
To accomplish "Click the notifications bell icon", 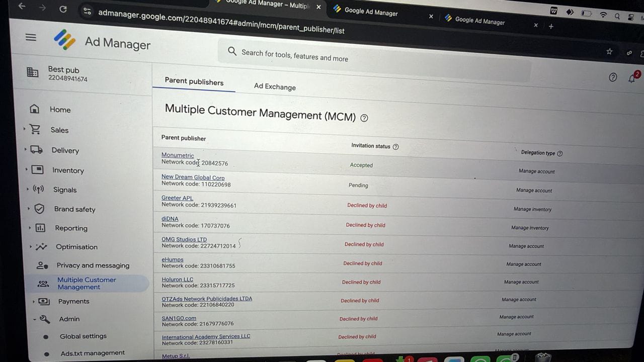I will pyautogui.click(x=632, y=78).
